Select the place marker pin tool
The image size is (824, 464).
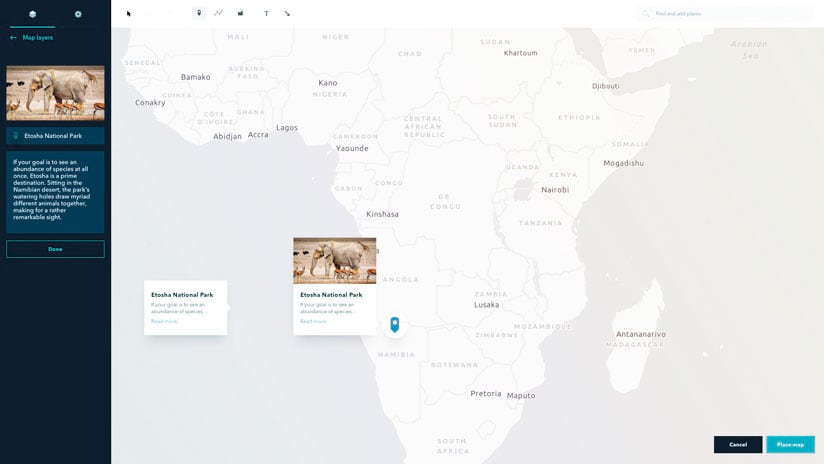point(199,13)
